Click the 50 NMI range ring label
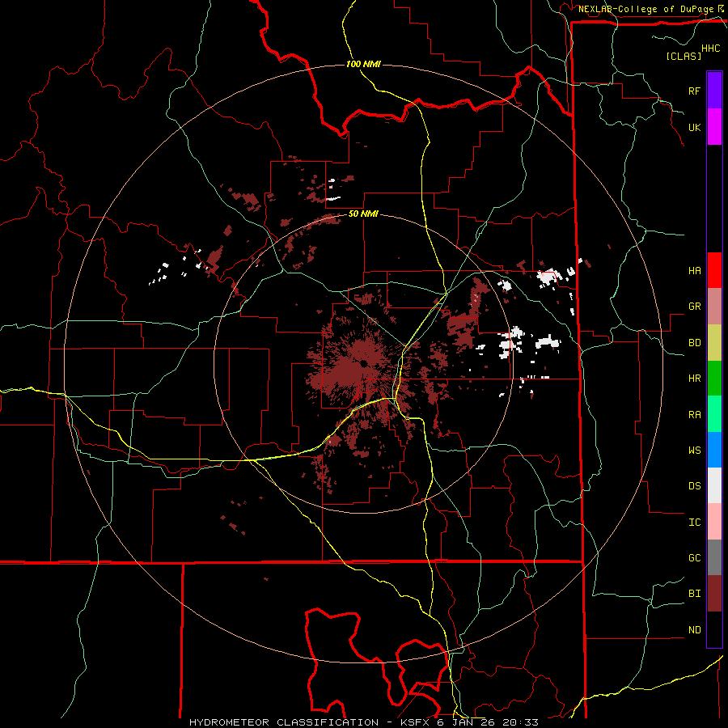The image size is (728, 728). pos(363,214)
